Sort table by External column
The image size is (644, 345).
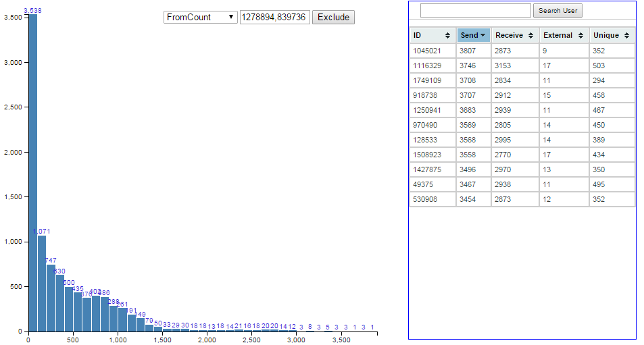564,35
